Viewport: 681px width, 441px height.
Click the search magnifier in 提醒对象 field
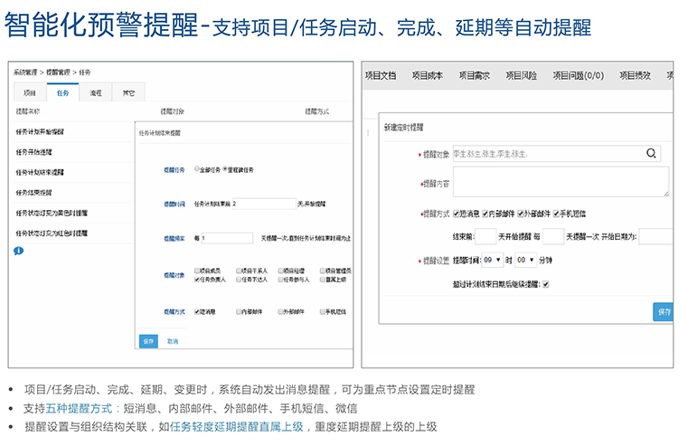[651, 153]
